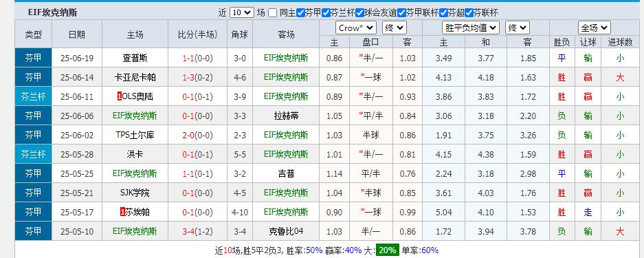Viewport: 644px width, 258px height.
Task: Toggle the 同主 checkbox
Action: 272,13
